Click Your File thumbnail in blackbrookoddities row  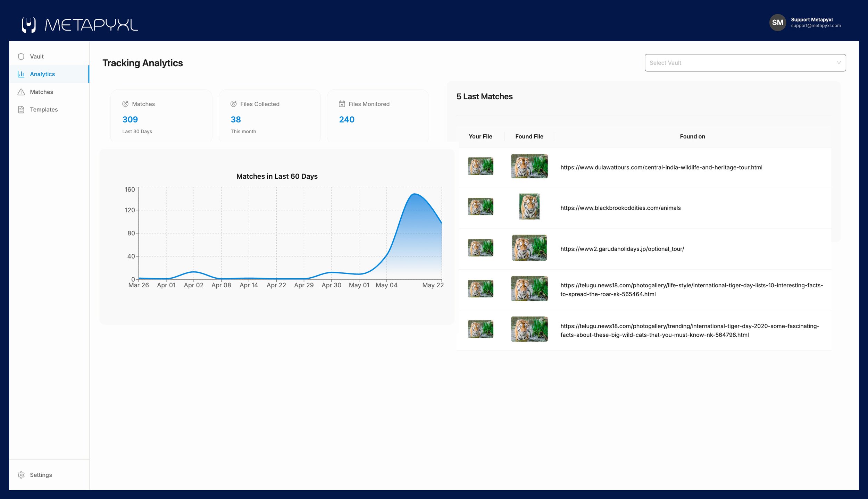[x=480, y=206]
